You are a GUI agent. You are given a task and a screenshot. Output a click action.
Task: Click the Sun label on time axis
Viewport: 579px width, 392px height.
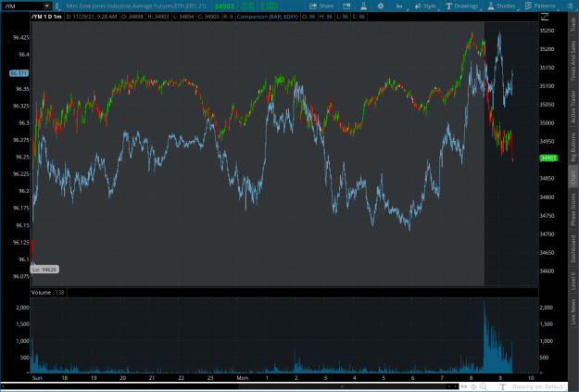click(x=37, y=377)
